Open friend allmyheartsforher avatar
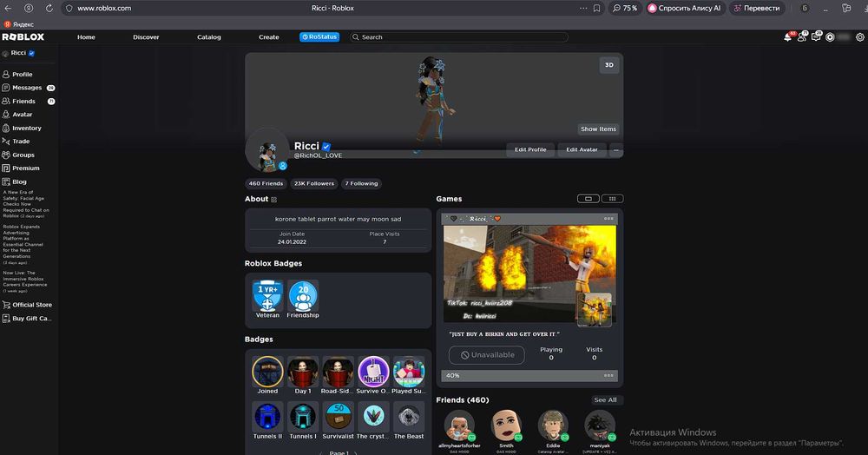868x455 pixels. point(459,426)
